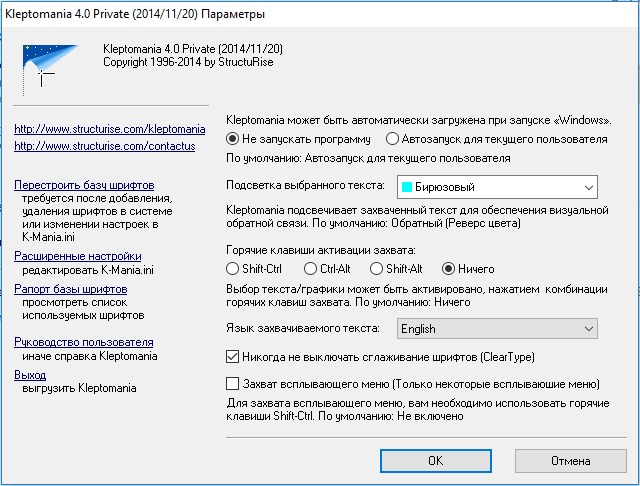The width and height of the screenshot is (640, 486).
Task: Open structurise.com/kleptomania link
Action: point(110,130)
